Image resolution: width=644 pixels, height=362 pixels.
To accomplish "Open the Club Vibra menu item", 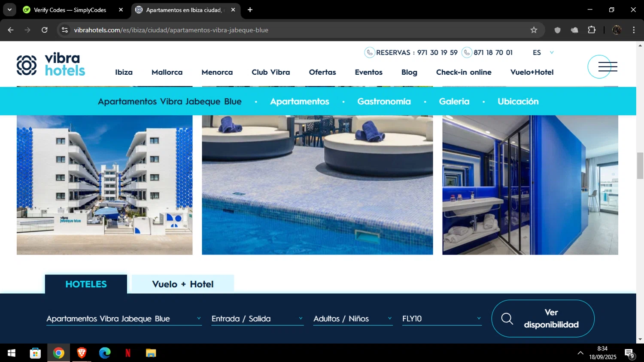I will [x=271, y=72].
